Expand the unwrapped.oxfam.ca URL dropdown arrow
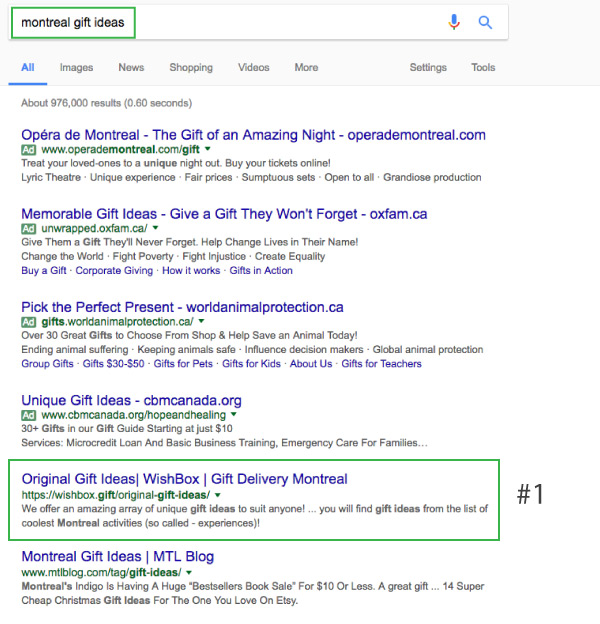Image resolution: width=600 pixels, height=624 pixels. [x=156, y=228]
